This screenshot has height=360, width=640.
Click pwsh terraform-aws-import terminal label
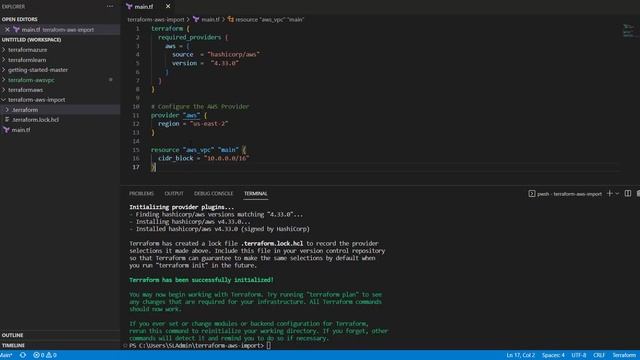[569, 194]
